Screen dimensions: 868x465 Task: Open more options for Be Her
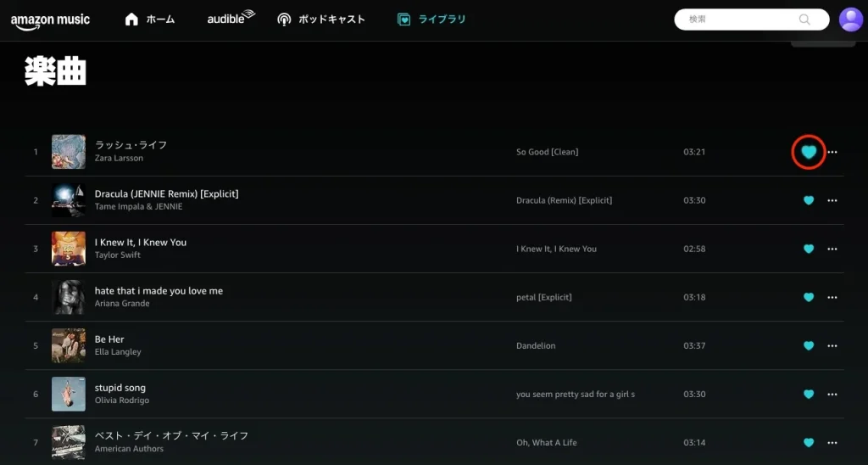point(832,346)
